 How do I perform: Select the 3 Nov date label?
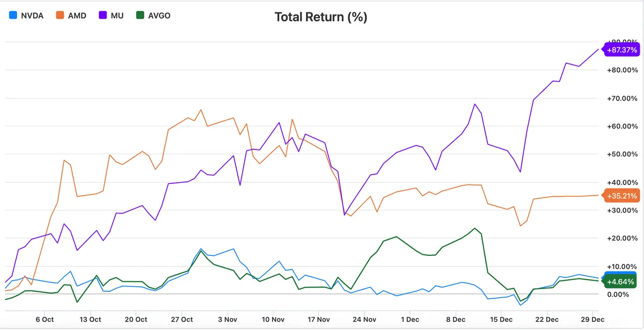click(227, 319)
